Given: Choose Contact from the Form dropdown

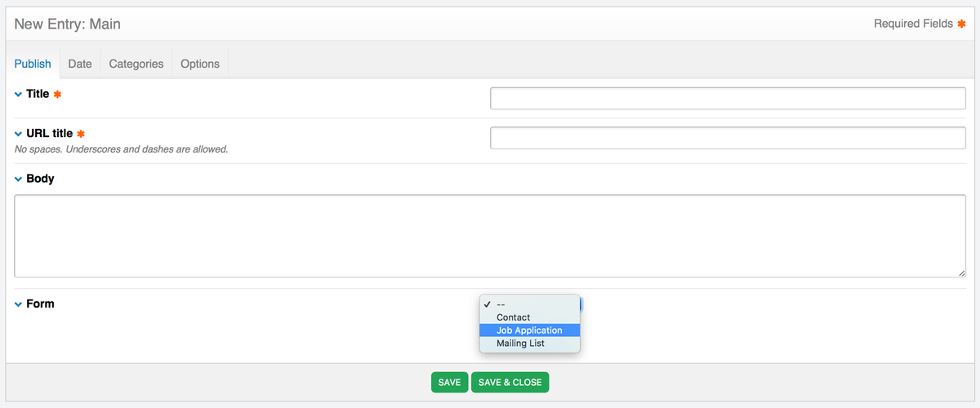Looking at the screenshot, I should tap(530, 317).
